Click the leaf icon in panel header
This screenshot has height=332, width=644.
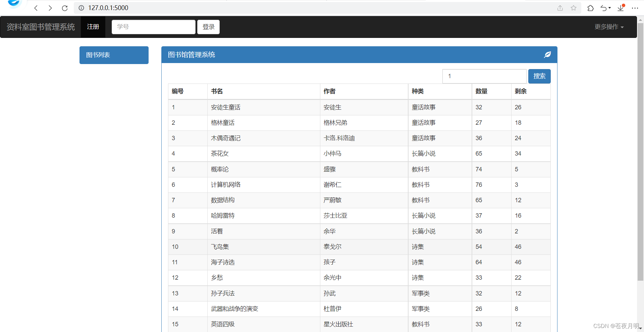547,55
